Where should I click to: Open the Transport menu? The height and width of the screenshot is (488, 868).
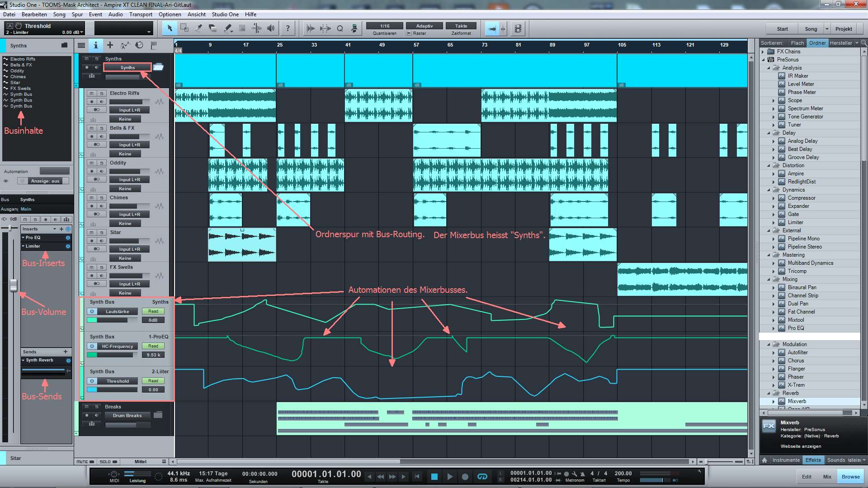pos(141,14)
